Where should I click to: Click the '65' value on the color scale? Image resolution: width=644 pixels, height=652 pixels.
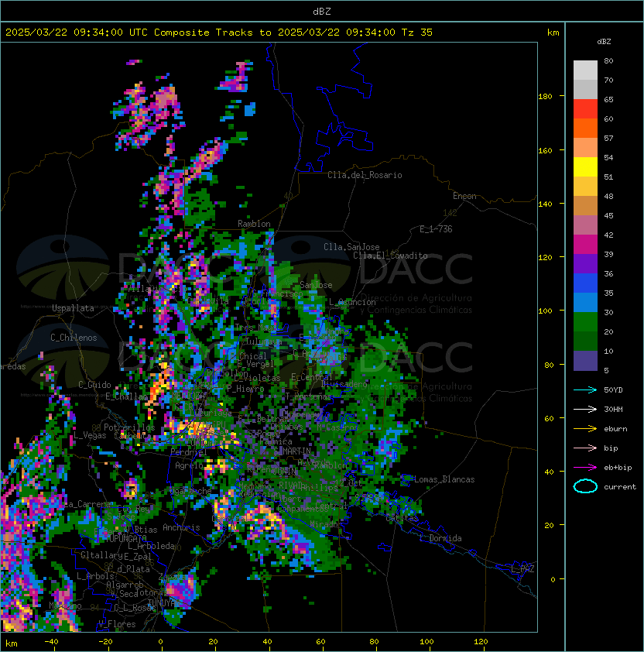(x=608, y=99)
